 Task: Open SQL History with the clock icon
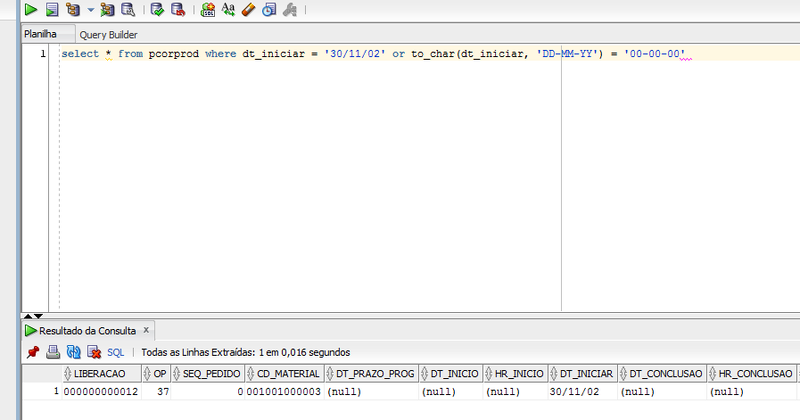(x=269, y=10)
